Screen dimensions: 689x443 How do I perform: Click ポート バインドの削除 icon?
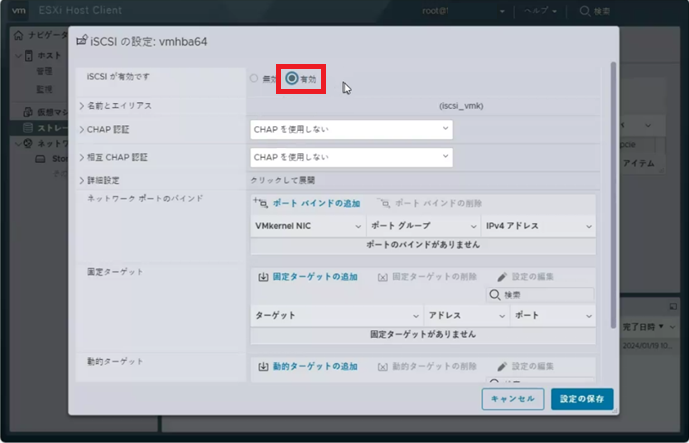pos(383,203)
